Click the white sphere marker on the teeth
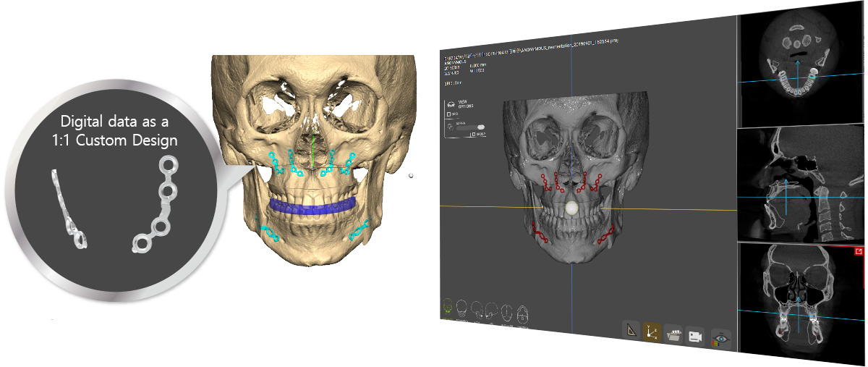Image resolution: width=868 pixels, height=367 pixels. 573,208
